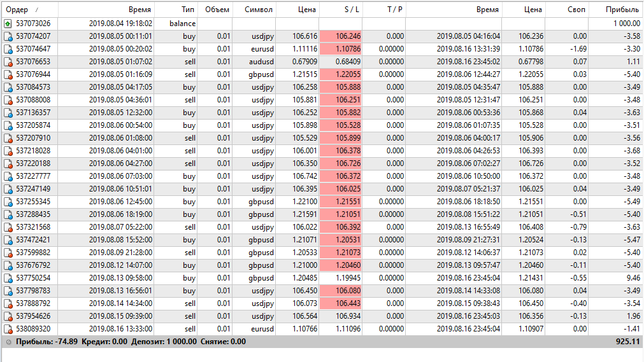Screen dimensions: 644x362
Task: Click the Депозит: 1 000.00 summary text
Action: [x=164, y=342]
